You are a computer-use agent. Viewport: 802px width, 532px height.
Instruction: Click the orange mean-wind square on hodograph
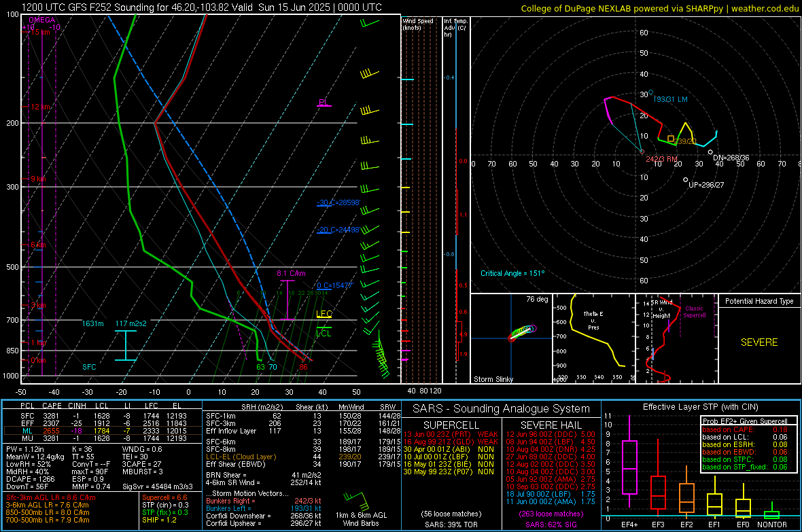pos(671,139)
